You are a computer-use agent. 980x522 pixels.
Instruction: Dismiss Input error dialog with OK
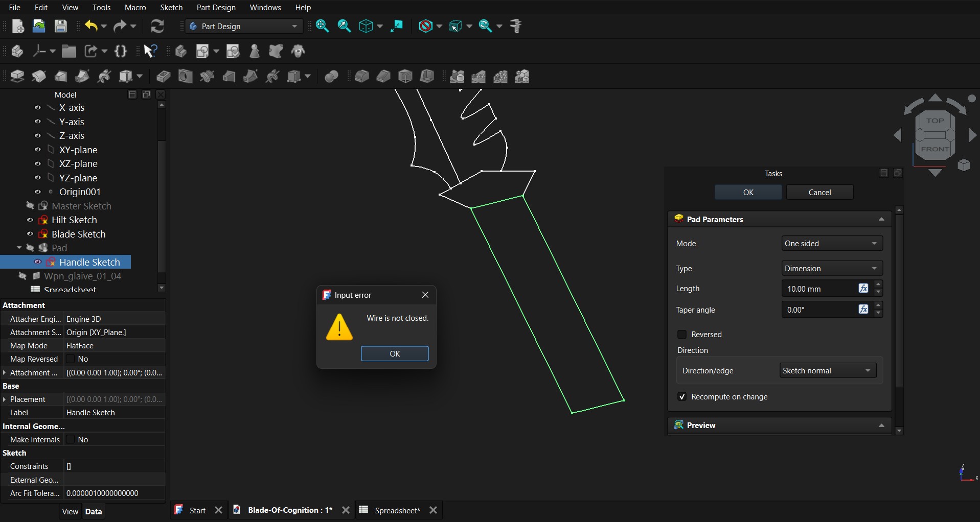point(395,353)
